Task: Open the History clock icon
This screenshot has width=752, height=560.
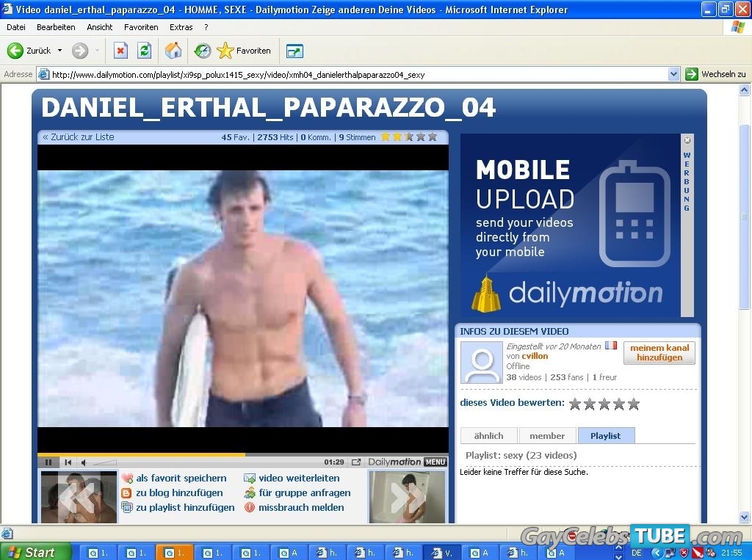Action: pos(203,51)
